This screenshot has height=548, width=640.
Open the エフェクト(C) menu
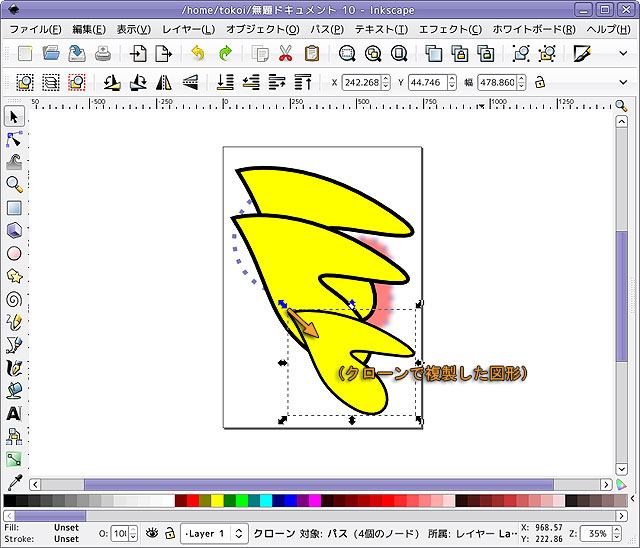(x=450, y=29)
